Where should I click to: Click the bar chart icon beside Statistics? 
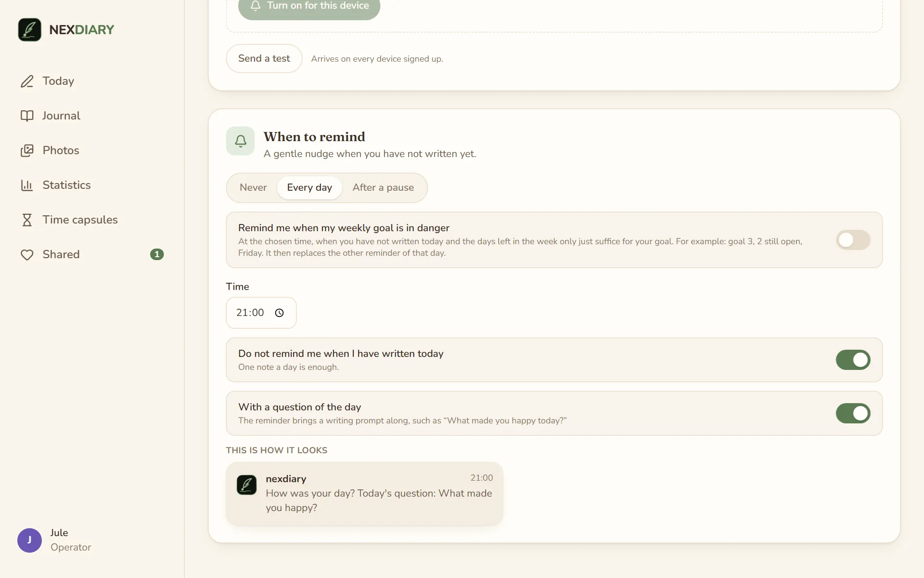pos(27,185)
